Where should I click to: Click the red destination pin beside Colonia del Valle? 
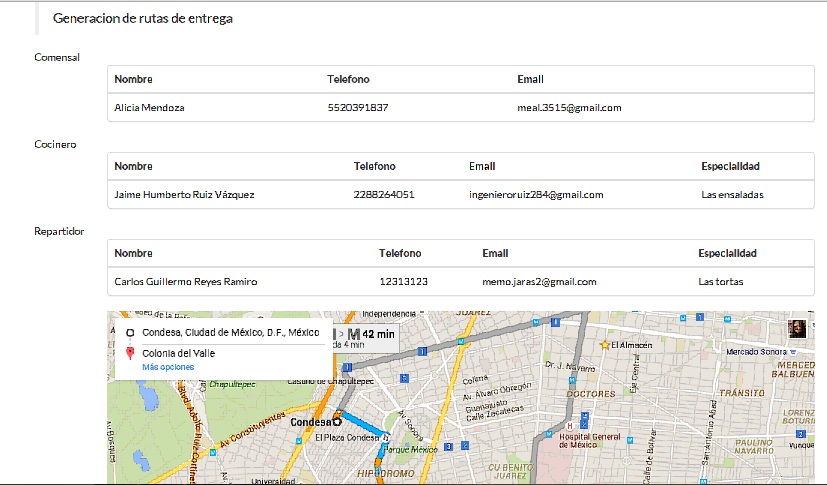(x=130, y=353)
